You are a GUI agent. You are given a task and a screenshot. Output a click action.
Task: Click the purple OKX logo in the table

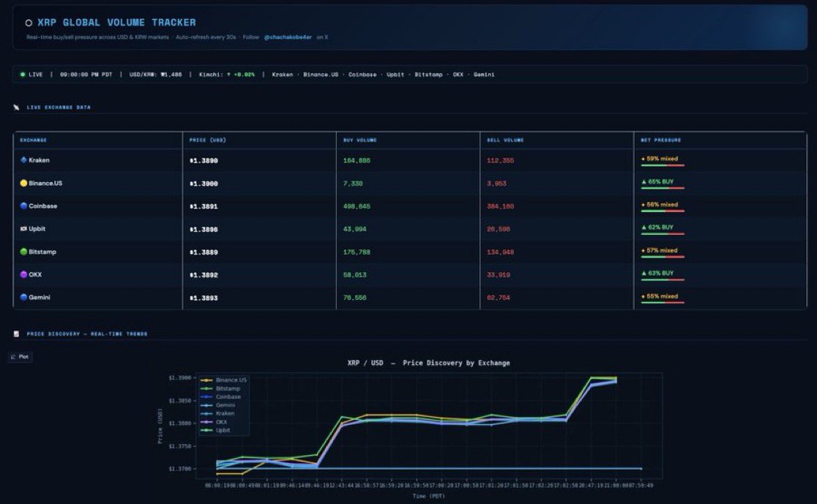(23, 274)
